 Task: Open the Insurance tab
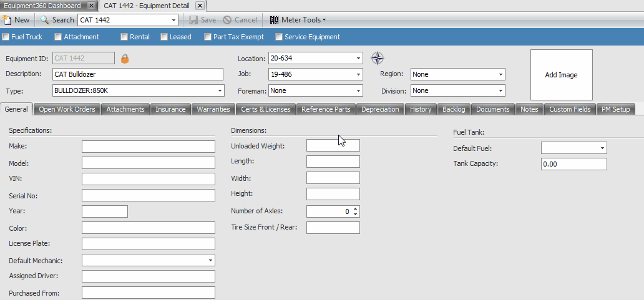[x=170, y=109]
